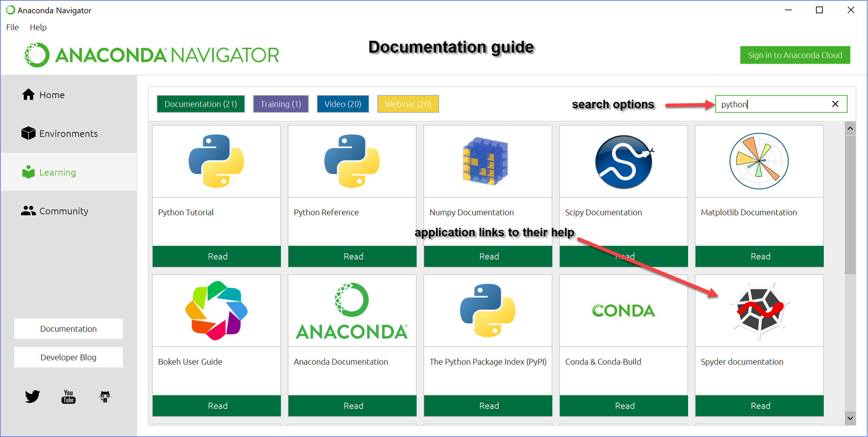The image size is (868, 437).
Task: Click the Anaconda Documentation logo
Action: 352,311
